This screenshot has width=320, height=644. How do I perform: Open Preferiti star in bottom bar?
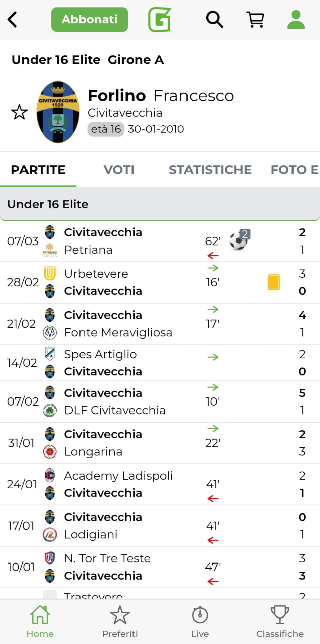point(120,621)
